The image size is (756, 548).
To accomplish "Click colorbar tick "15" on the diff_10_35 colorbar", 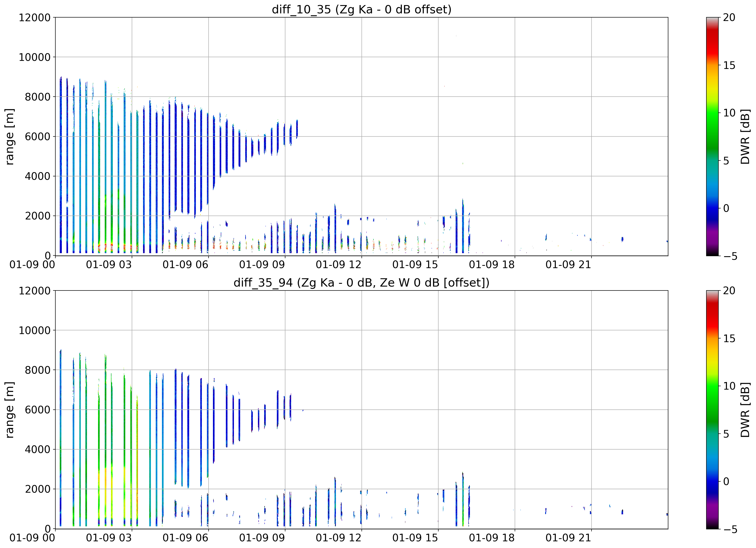I will click(729, 65).
